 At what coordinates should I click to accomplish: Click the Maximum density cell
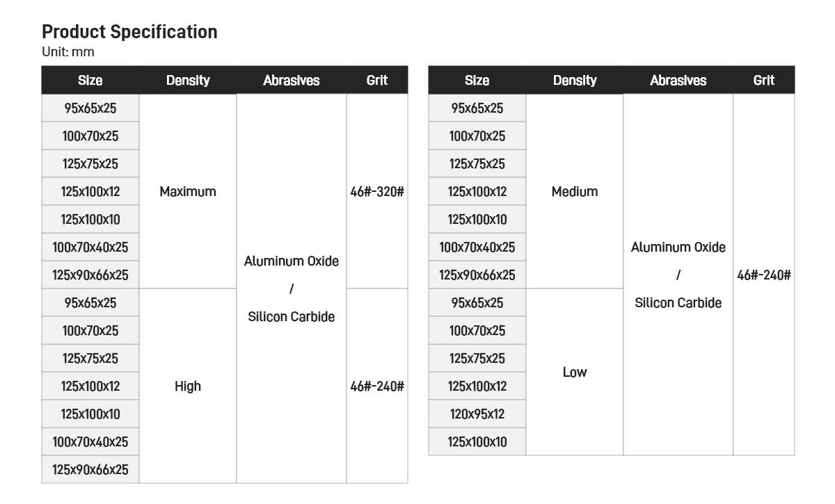click(x=188, y=191)
